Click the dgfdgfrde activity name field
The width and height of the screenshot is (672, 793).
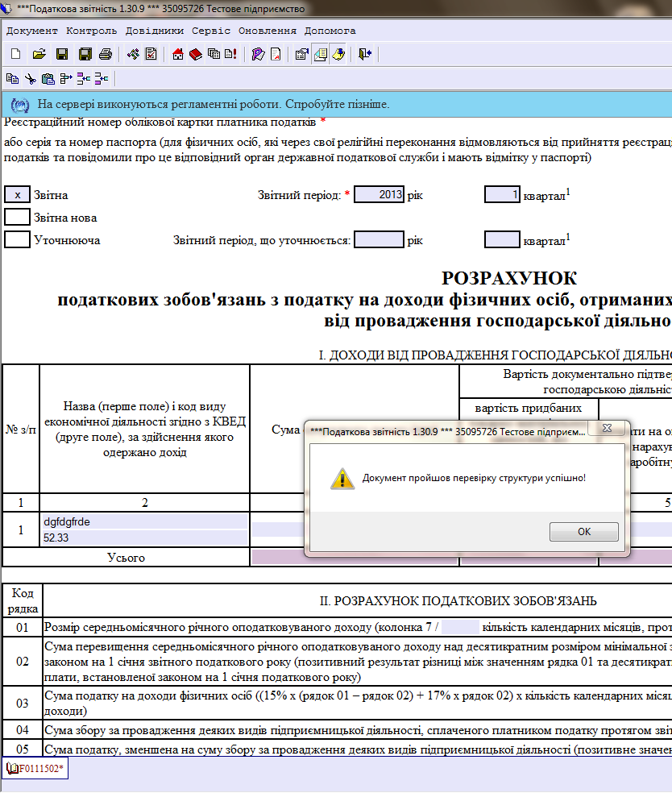click(145, 521)
